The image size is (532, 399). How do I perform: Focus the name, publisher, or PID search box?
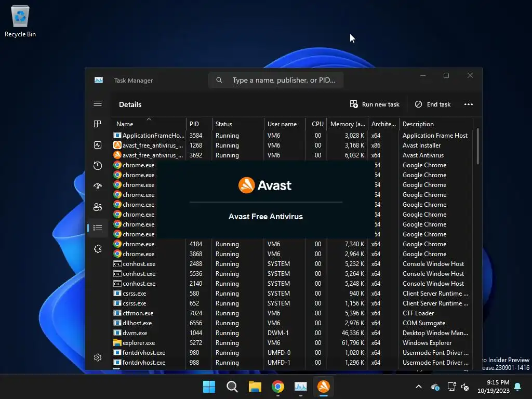click(x=276, y=80)
